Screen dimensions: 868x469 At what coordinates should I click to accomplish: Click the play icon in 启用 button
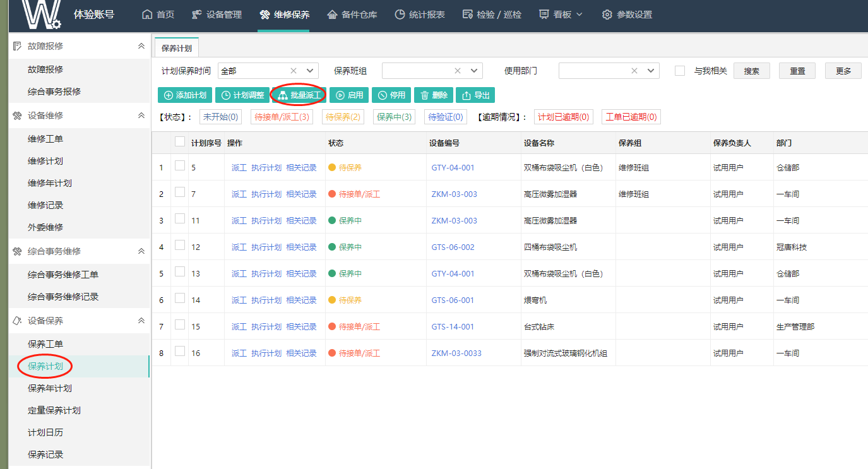coord(340,95)
